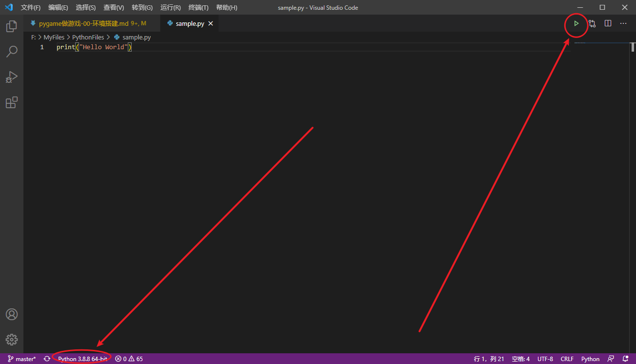Screen dimensions: 636x364
Task: Run Python file with green play button
Action: click(x=576, y=23)
